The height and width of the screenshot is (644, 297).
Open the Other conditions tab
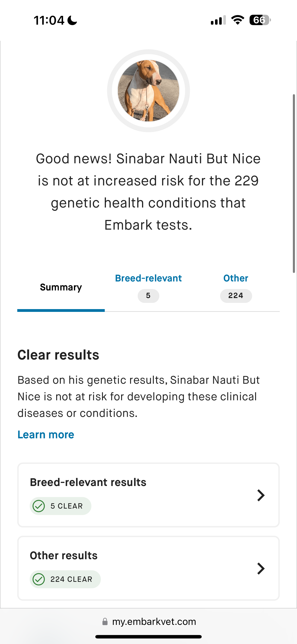(236, 278)
